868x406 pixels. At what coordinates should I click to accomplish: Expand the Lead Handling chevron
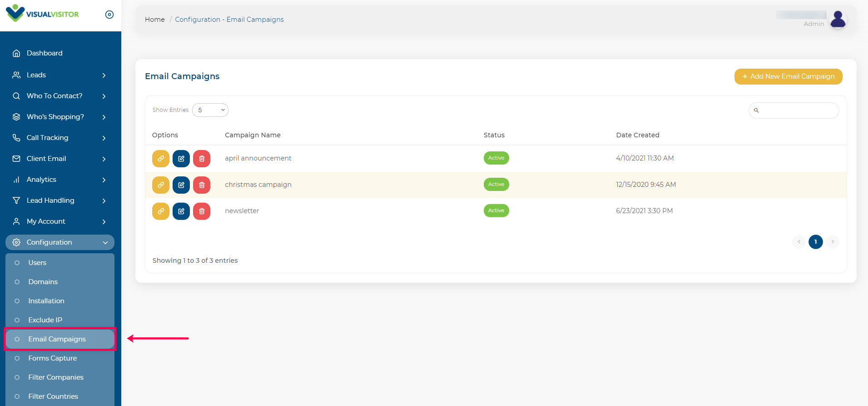[104, 201]
